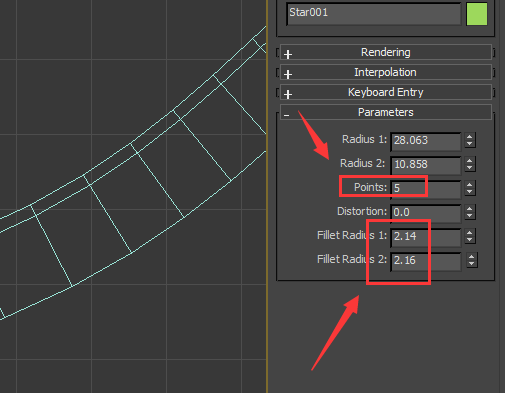Click the Distortion spinner arrows
This screenshot has width=505, height=393.
(470, 212)
